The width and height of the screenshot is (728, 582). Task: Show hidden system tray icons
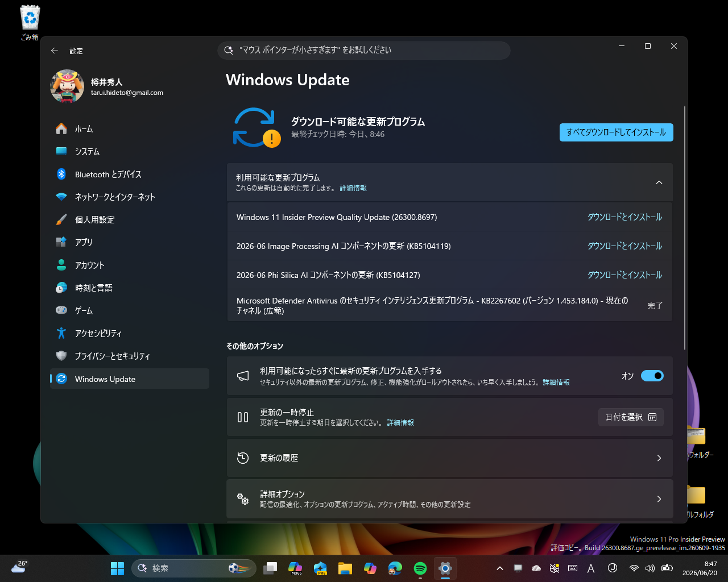coord(499,568)
